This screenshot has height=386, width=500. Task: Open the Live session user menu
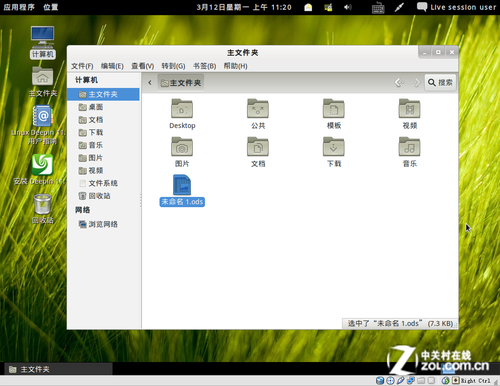pyautogui.click(x=456, y=7)
